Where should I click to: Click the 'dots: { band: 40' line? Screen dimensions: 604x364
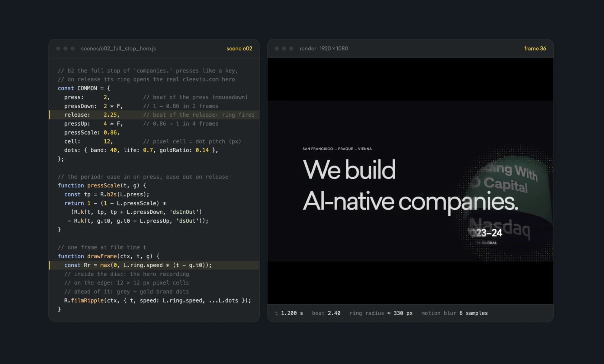[141, 150]
